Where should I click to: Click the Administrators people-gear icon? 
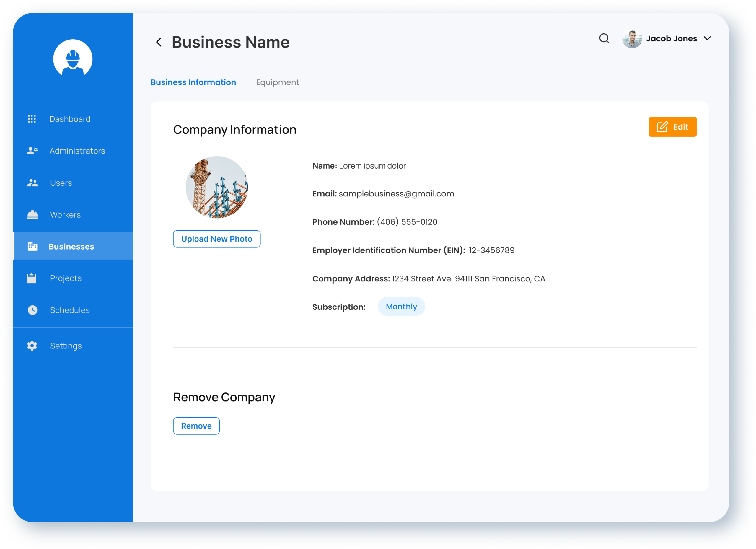(x=32, y=151)
